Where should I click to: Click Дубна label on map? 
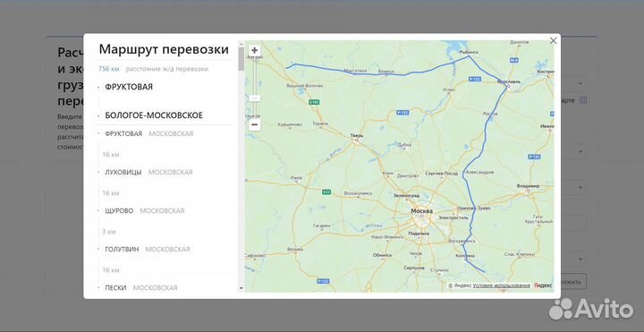pos(404,144)
